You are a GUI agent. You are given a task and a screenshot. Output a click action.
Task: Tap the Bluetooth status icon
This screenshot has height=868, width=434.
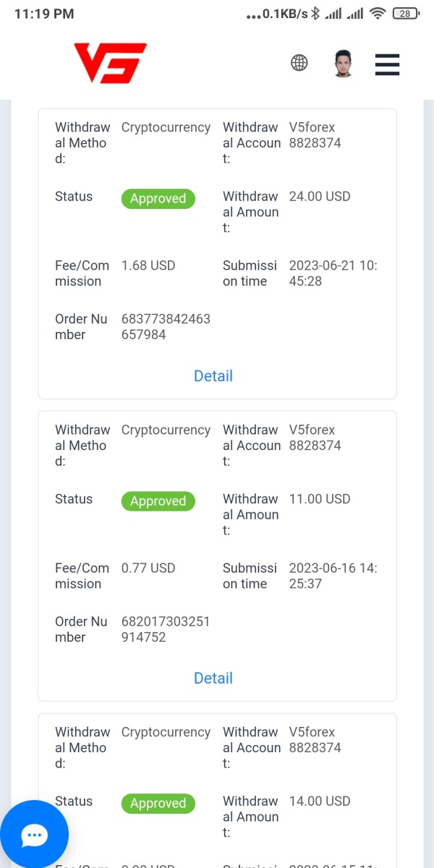(x=315, y=13)
